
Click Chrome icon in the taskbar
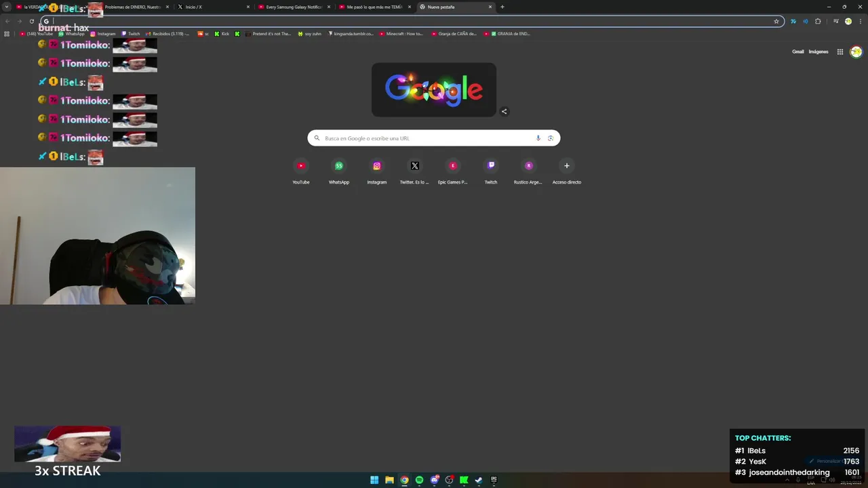[x=404, y=480]
